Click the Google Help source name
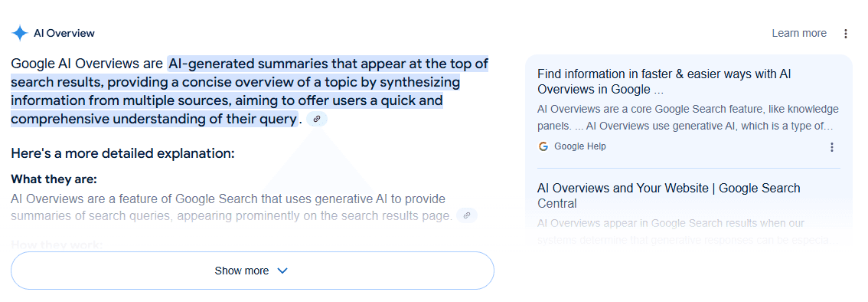Screen dimensions: 868x302 [x=579, y=146]
